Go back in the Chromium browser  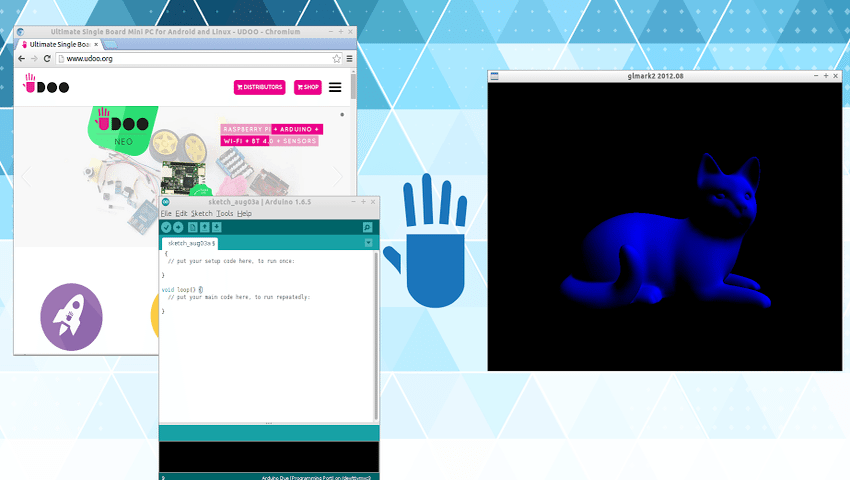(x=22, y=59)
